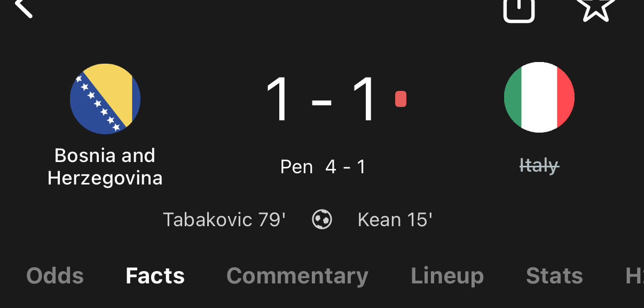644x308 pixels.
Task: Click the soccer ball goal icon
Action: (322, 219)
